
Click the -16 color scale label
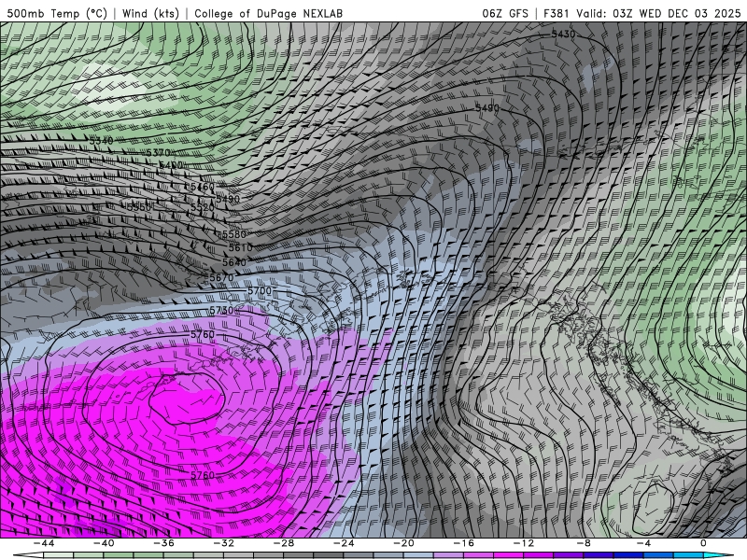pyautogui.click(x=463, y=543)
